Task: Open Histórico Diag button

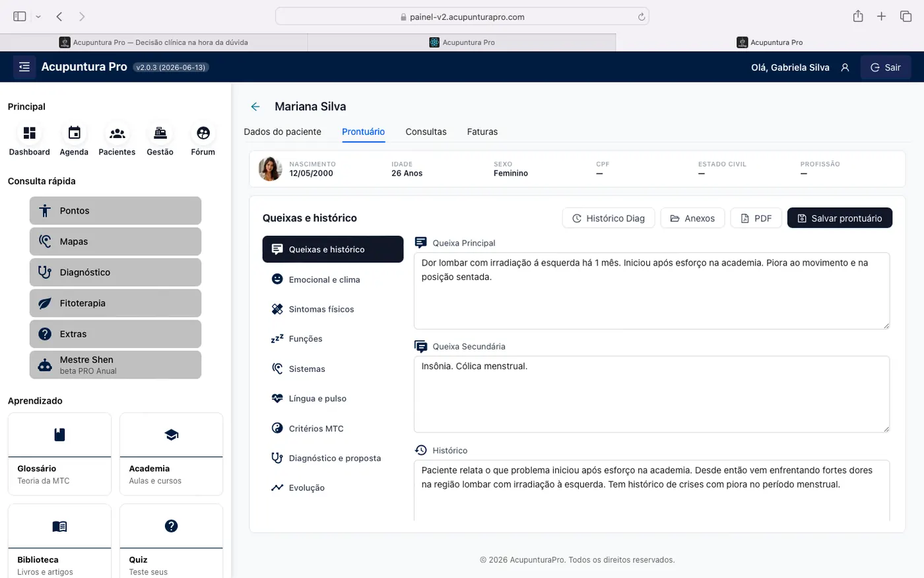Action: point(609,218)
